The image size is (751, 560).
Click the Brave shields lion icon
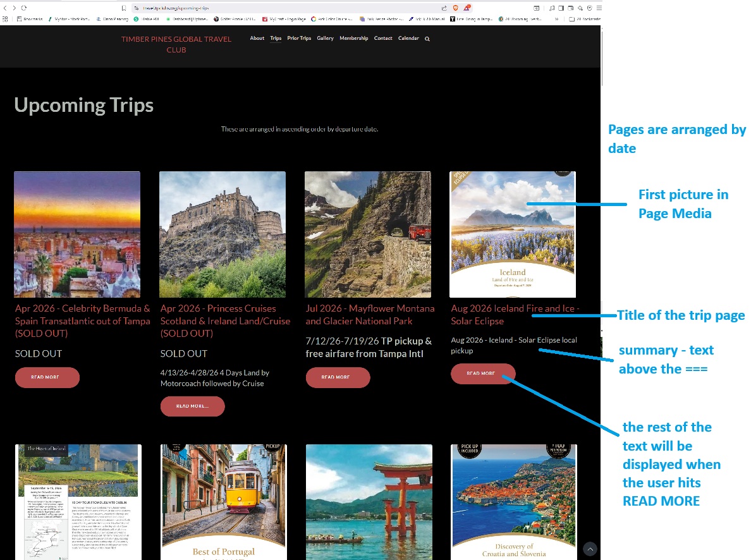click(455, 8)
